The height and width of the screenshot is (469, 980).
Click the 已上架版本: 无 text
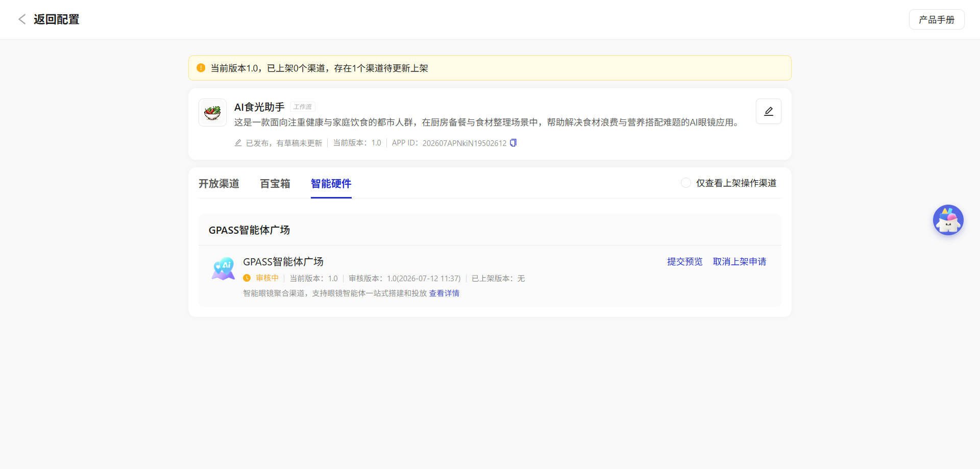[498, 278]
